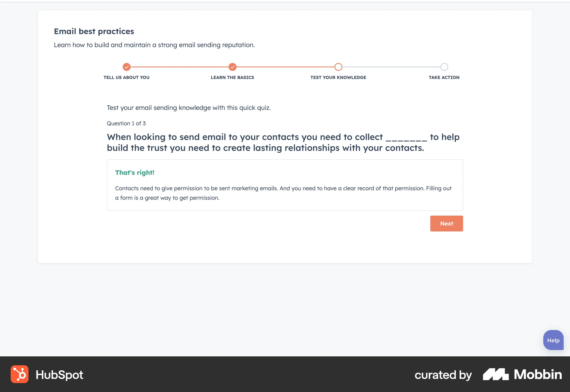Open the TEST YOUR KNOWLEDGE step label
The image size is (570, 392).
tap(338, 77)
